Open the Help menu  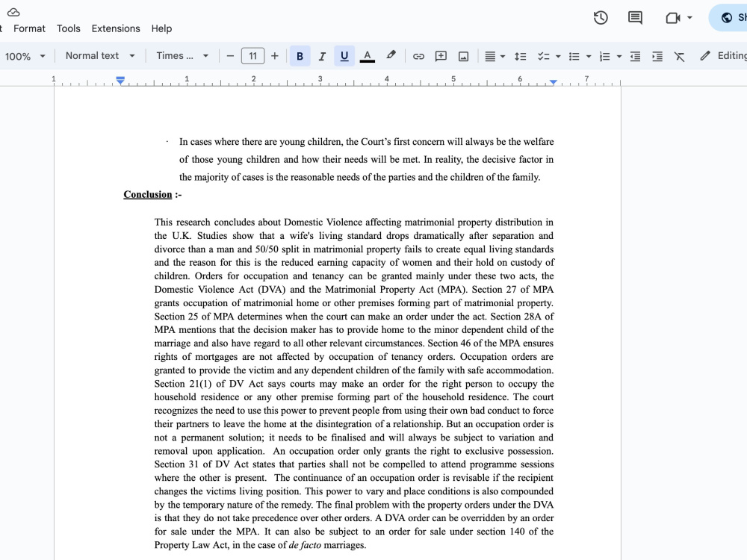161,28
